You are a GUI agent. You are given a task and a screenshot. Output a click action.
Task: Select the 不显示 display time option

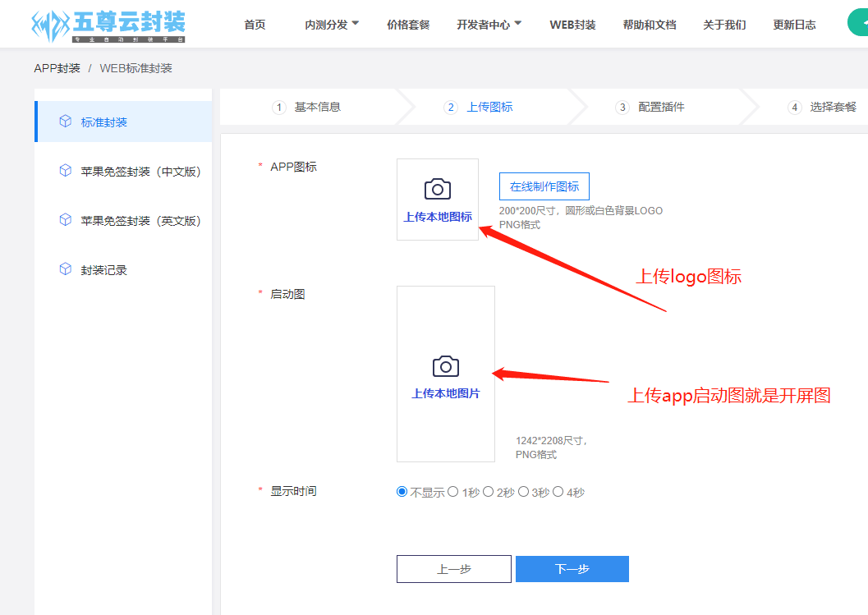[402, 491]
